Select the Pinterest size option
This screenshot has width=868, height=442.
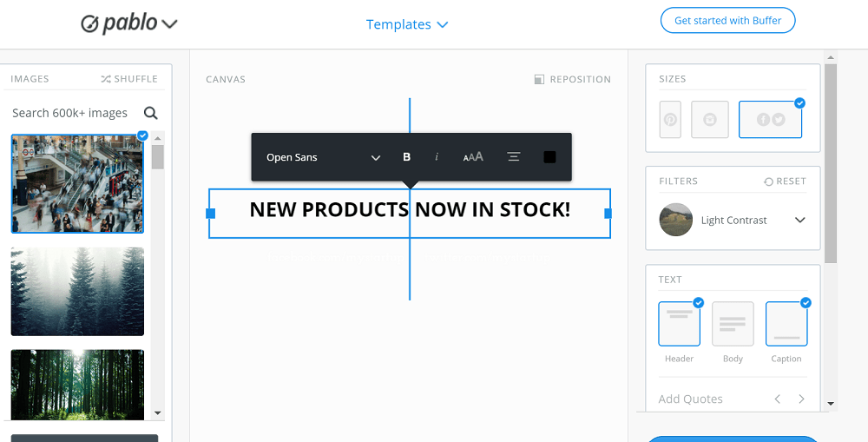pos(670,119)
